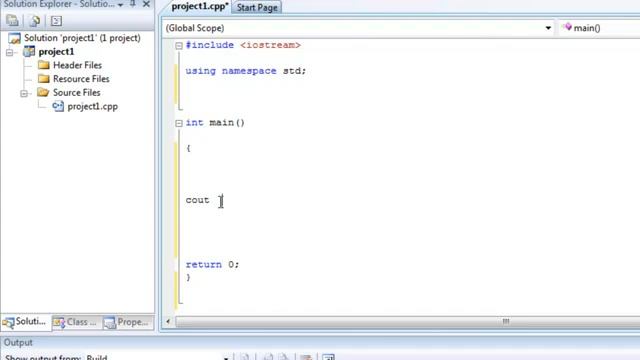Close the Solution Explorer panel
Image resolution: width=640 pixels, height=360 pixels.
147,4
